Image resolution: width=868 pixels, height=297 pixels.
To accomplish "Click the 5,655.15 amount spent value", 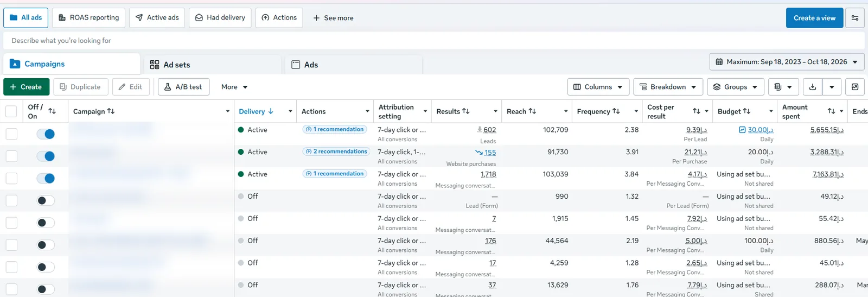I will 827,130.
